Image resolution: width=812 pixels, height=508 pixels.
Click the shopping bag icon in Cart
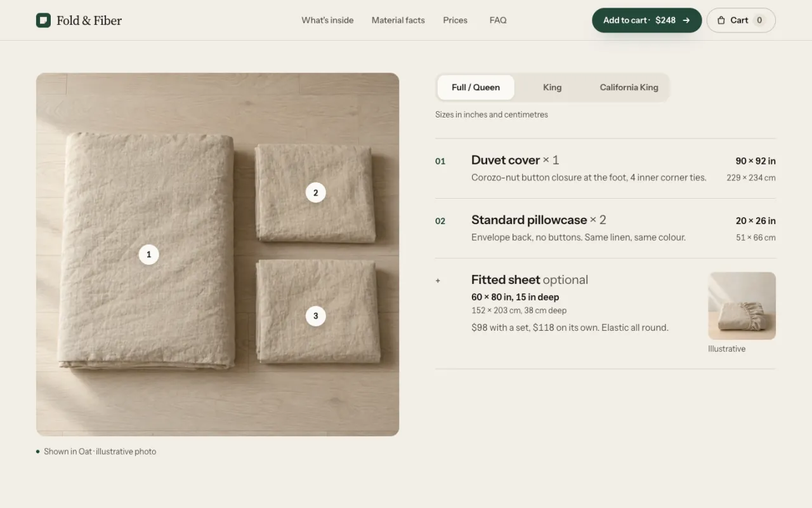(x=721, y=20)
